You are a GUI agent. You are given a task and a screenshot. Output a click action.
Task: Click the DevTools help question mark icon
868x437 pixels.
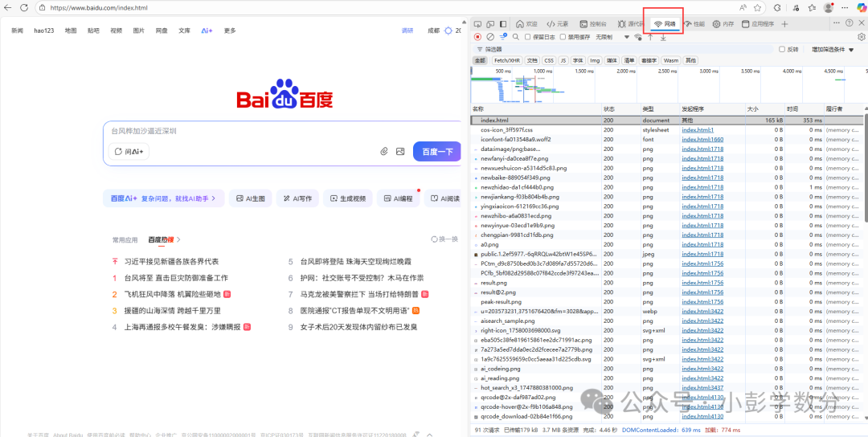[850, 23]
